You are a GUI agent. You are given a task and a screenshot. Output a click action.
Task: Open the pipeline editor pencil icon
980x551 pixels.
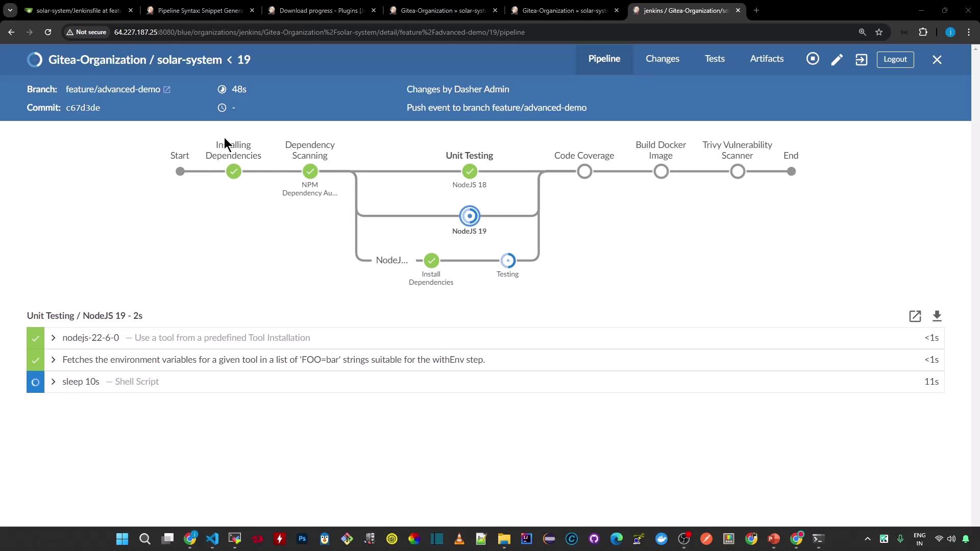click(837, 60)
